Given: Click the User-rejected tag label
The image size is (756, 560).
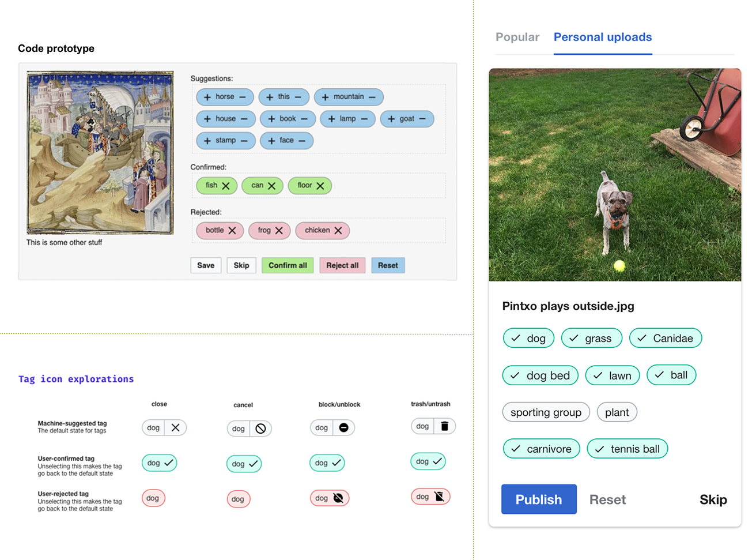Looking at the screenshot, I should [63, 494].
